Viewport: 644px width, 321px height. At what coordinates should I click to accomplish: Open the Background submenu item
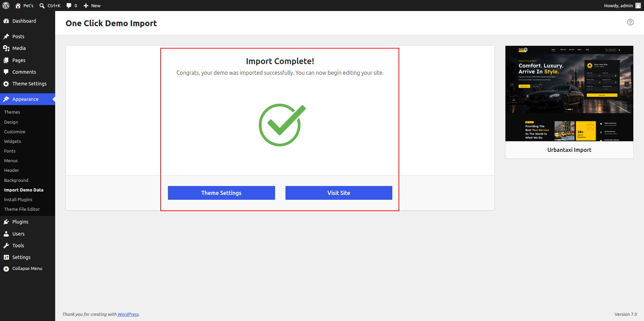point(16,180)
